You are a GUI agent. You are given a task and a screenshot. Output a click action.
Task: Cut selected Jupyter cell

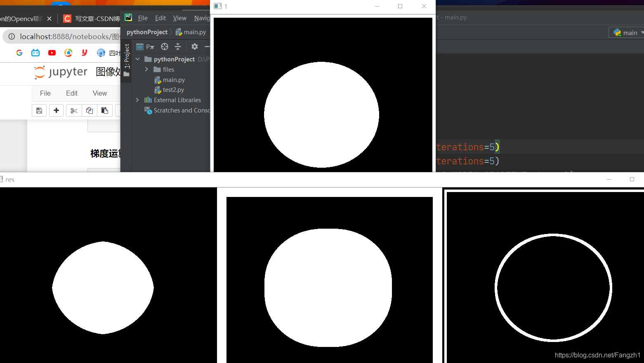[x=74, y=110]
